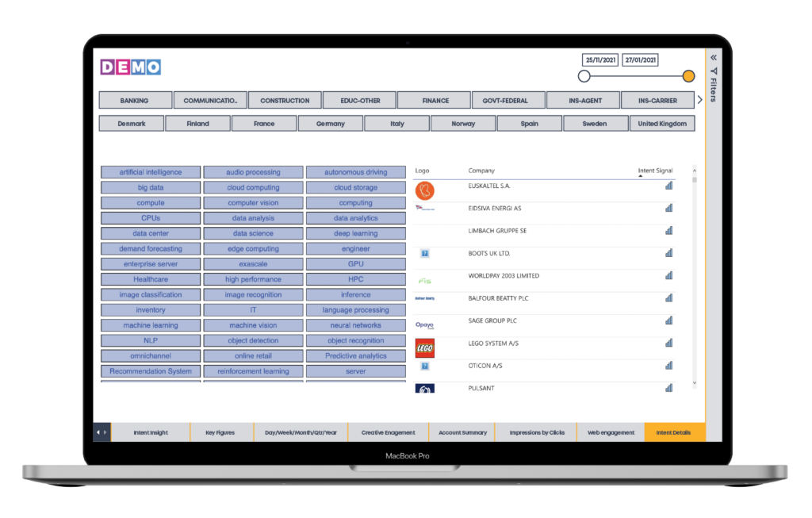This screenshot has width=812, height=518.
Task: Toggle the GPU topic
Action: click(356, 263)
